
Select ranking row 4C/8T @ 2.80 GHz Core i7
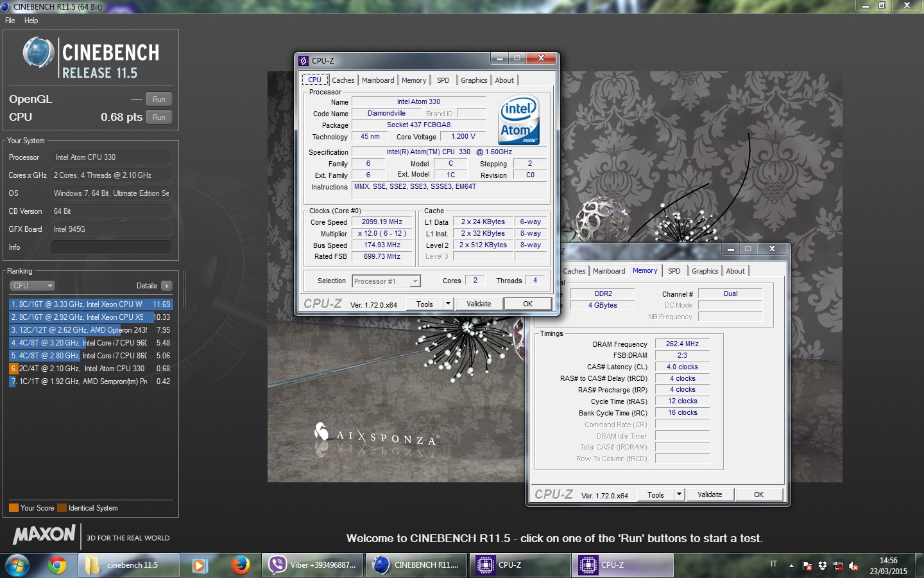pos(90,356)
